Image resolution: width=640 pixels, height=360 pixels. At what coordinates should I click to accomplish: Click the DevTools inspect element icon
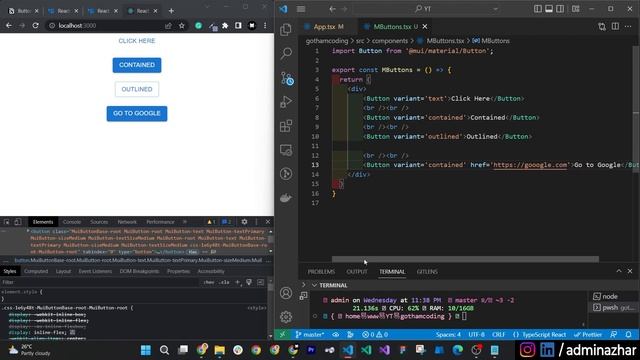7,222
